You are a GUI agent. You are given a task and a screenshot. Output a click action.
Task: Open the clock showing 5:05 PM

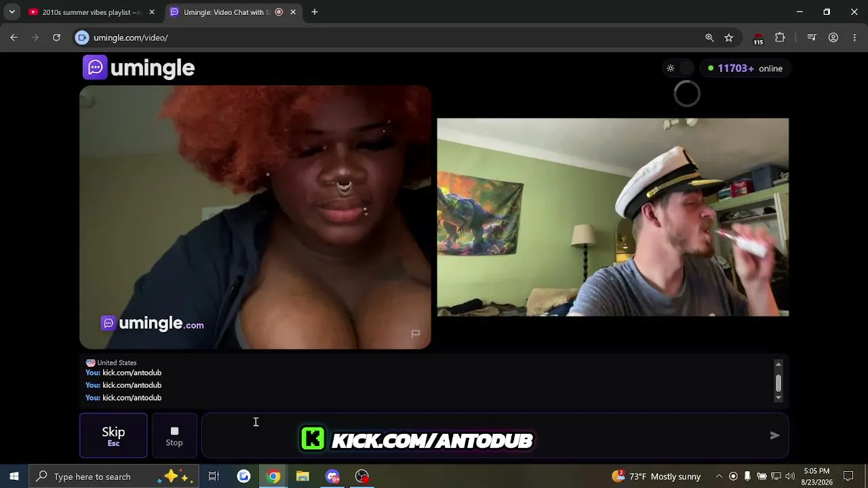click(x=816, y=476)
